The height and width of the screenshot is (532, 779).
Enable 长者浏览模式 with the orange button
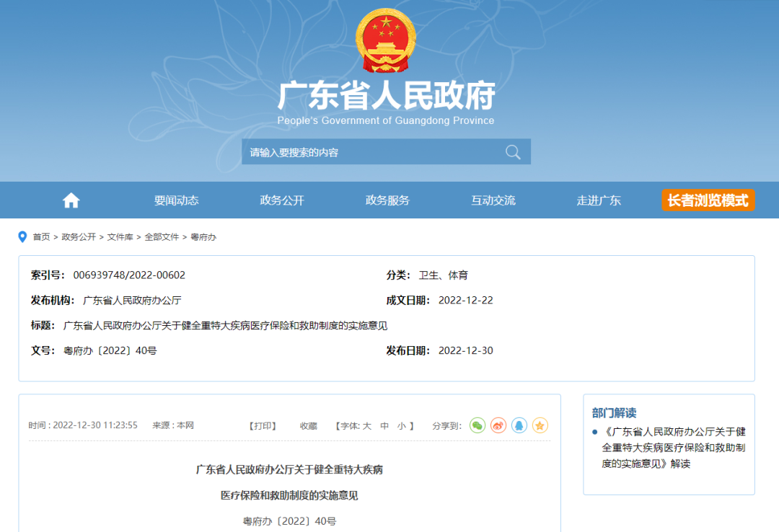pyautogui.click(x=708, y=200)
